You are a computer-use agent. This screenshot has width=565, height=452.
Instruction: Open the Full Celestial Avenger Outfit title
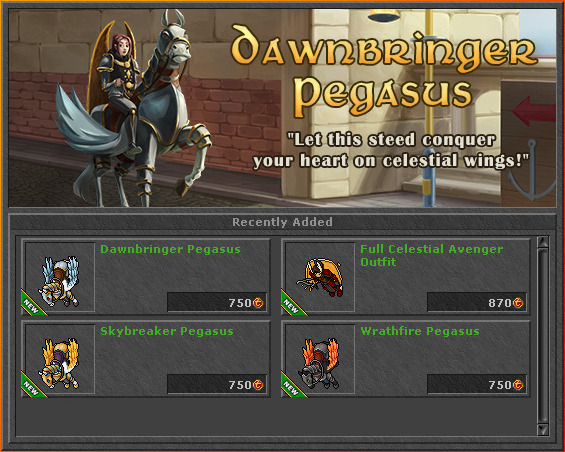pos(431,256)
